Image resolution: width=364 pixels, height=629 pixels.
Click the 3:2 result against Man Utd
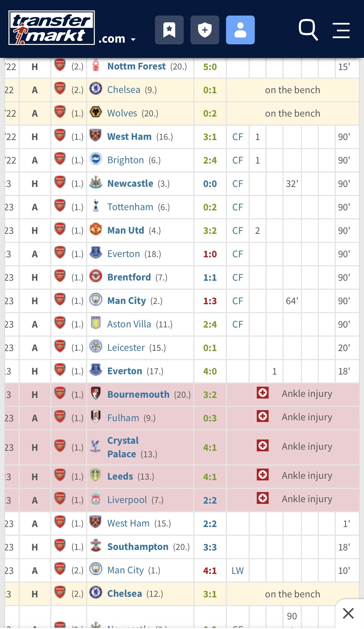tap(210, 231)
